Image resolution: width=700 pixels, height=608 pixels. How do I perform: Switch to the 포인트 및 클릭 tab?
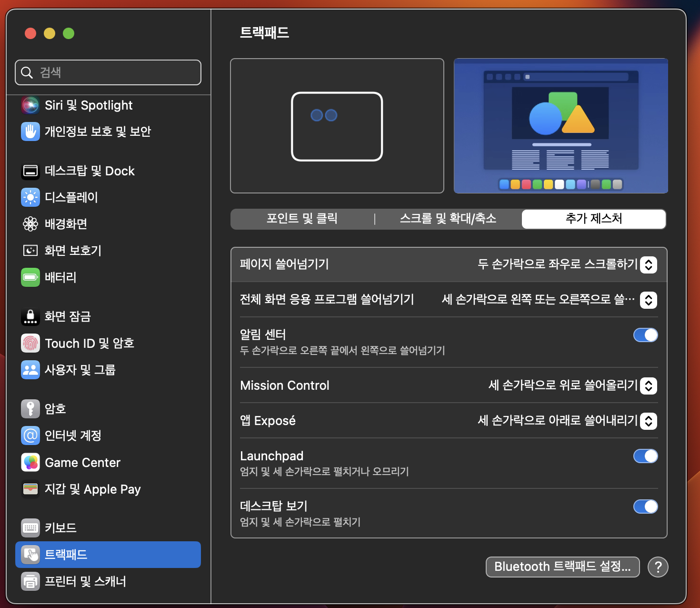click(302, 219)
